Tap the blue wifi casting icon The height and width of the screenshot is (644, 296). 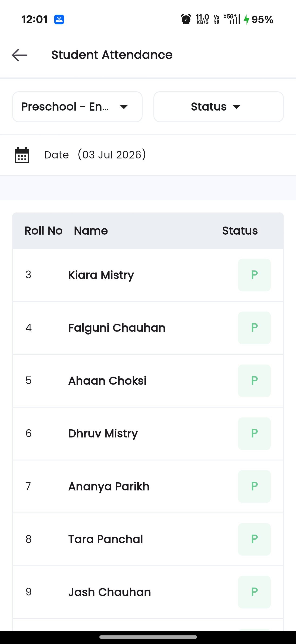(x=59, y=19)
